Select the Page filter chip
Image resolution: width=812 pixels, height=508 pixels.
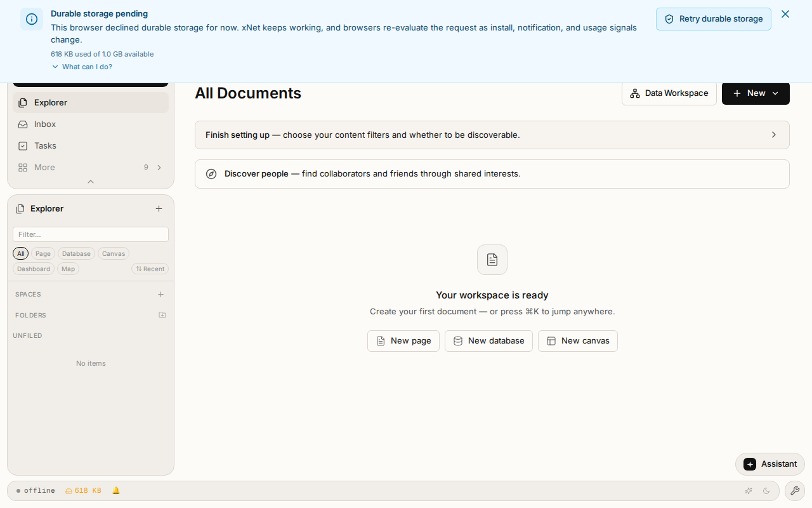(43, 253)
